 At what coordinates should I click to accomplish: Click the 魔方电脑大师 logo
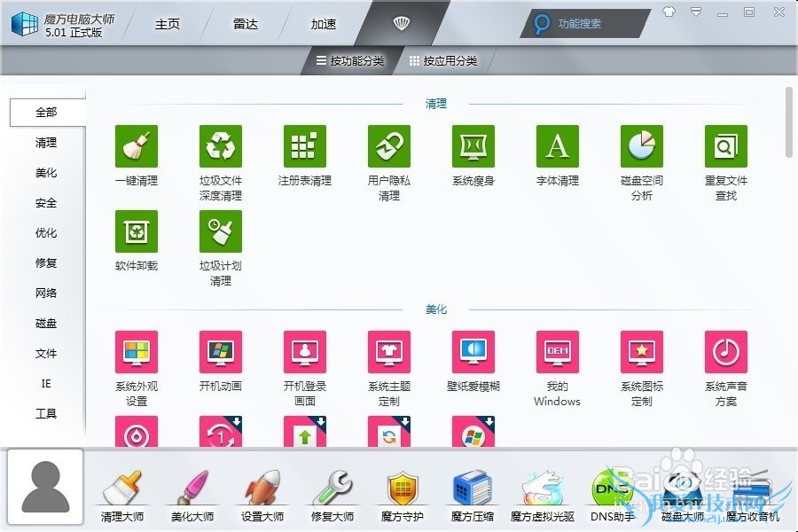(25, 23)
